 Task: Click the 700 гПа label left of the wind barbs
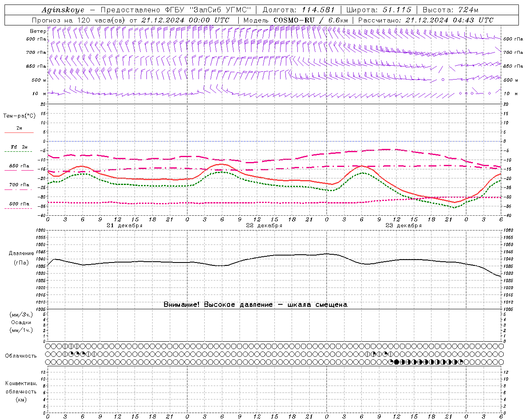pyautogui.click(x=36, y=52)
